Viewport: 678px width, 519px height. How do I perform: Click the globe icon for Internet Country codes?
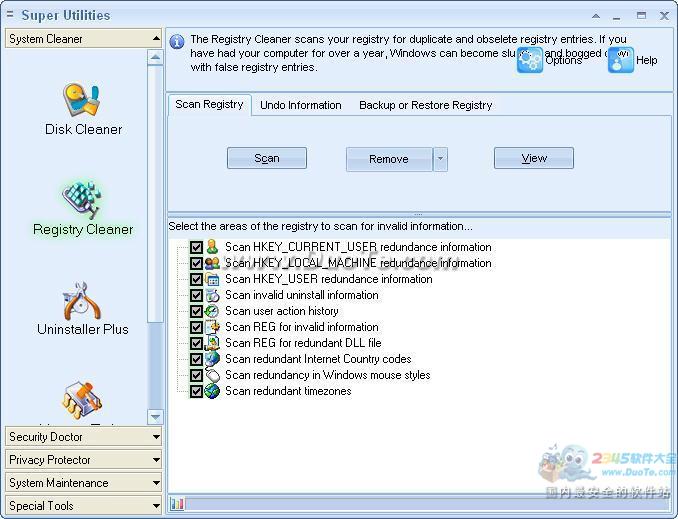[x=212, y=359]
